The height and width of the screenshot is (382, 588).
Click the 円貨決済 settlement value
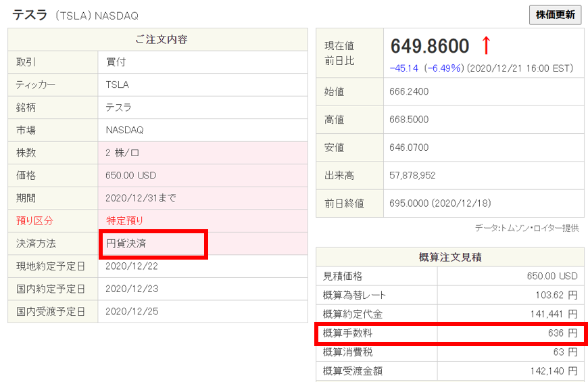tap(126, 243)
